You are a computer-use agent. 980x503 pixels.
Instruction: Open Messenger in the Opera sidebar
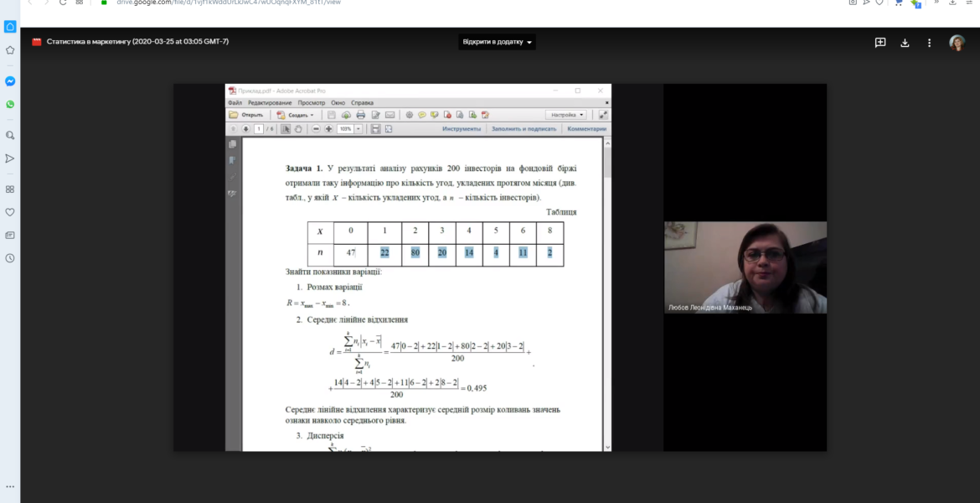click(10, 81)
